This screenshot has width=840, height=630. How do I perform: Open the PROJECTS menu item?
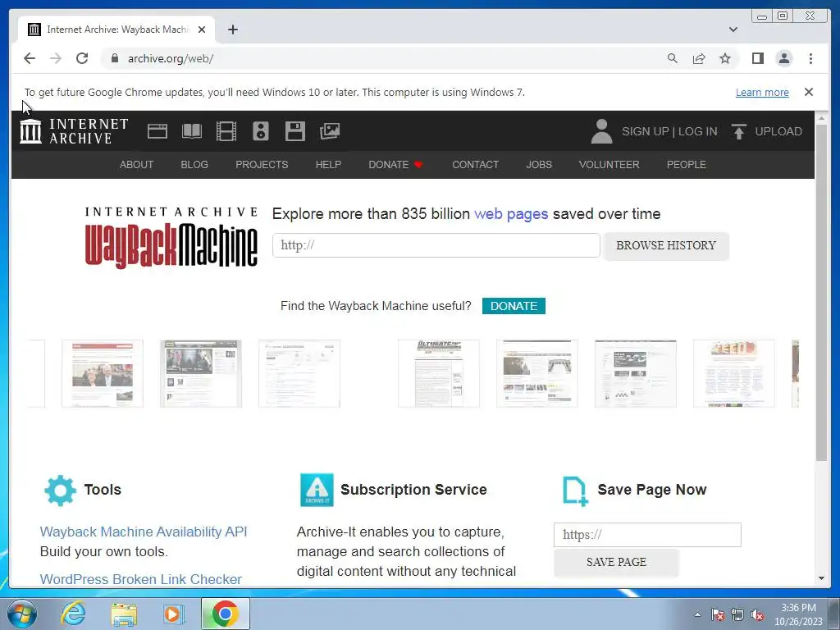[x=262, y=164]
